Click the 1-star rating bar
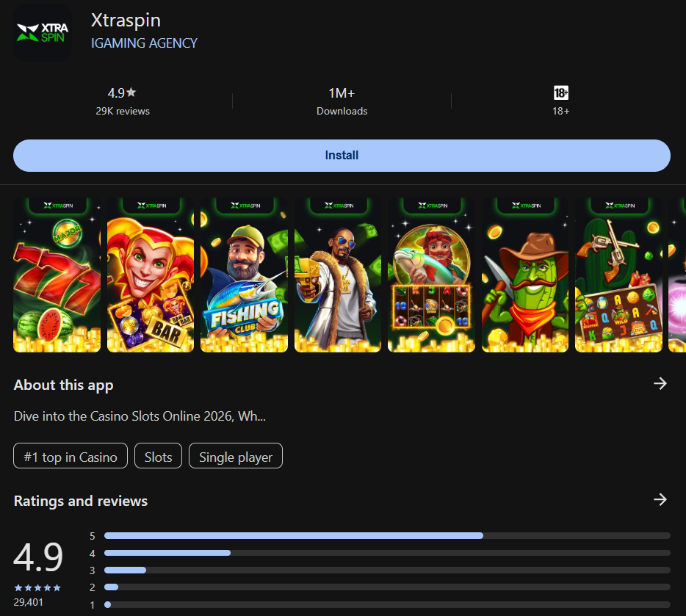 click(387, 605)
